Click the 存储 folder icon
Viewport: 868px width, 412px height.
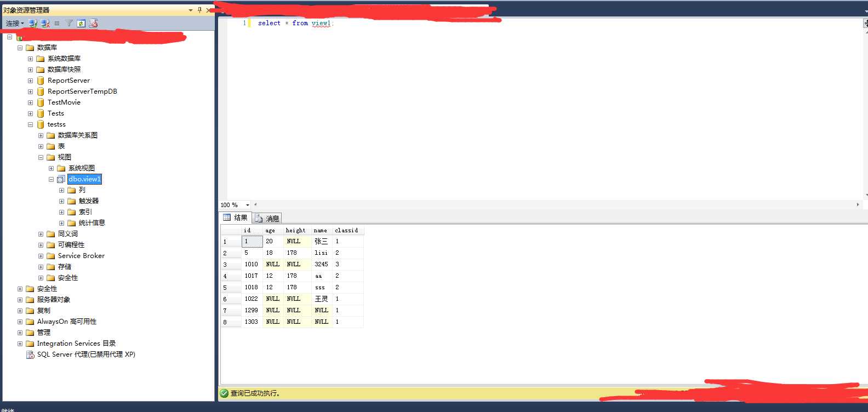click(x=51, y=267)
